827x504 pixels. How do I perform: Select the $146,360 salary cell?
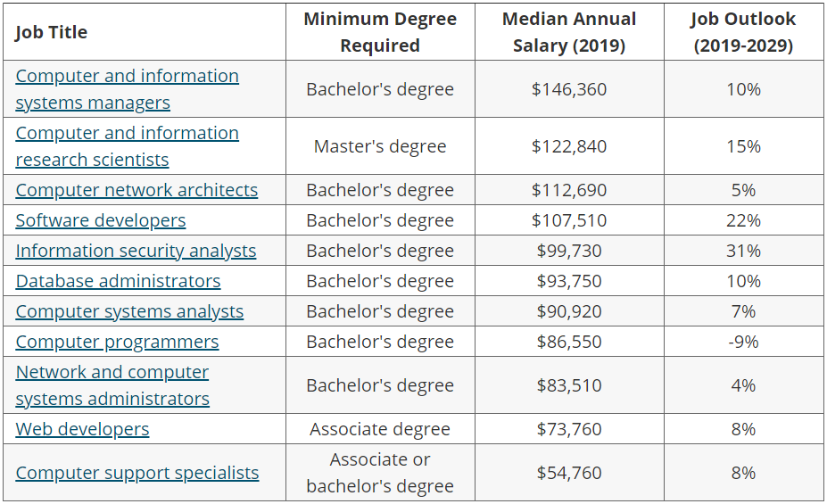click(x=569, y=89)
